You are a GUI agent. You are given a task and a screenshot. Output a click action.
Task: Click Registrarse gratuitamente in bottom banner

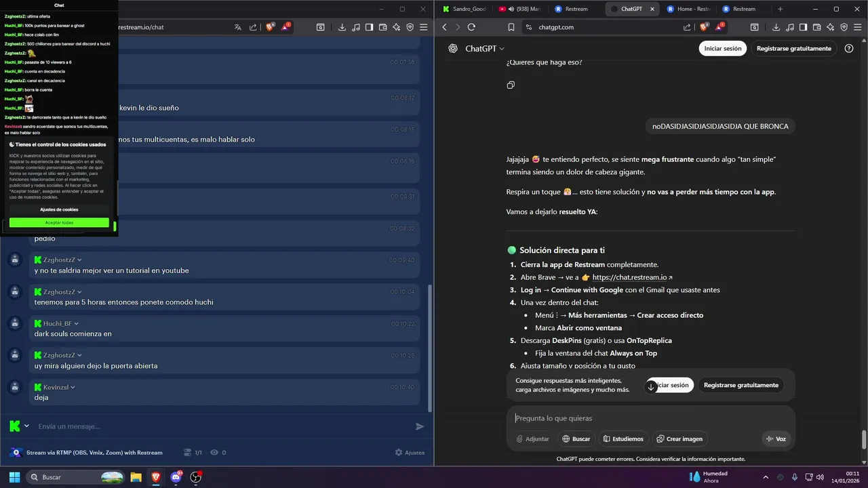click(x=741, y=385)
